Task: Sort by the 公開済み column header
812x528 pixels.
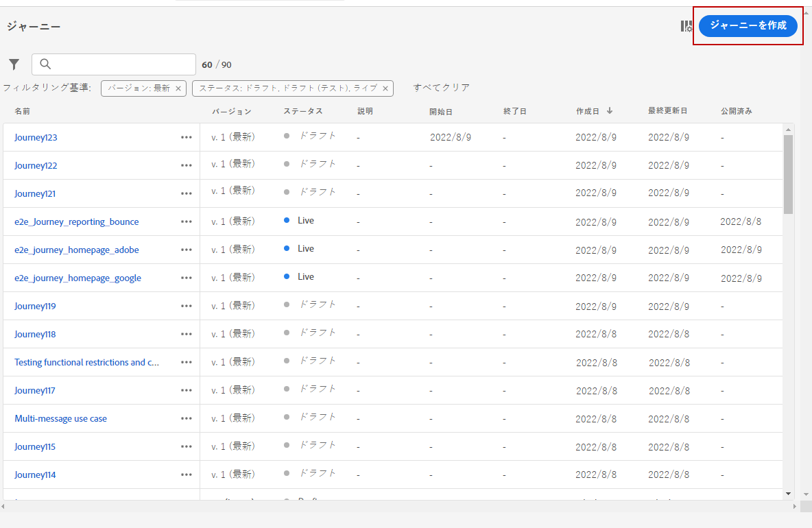Action: click(737, 111)
